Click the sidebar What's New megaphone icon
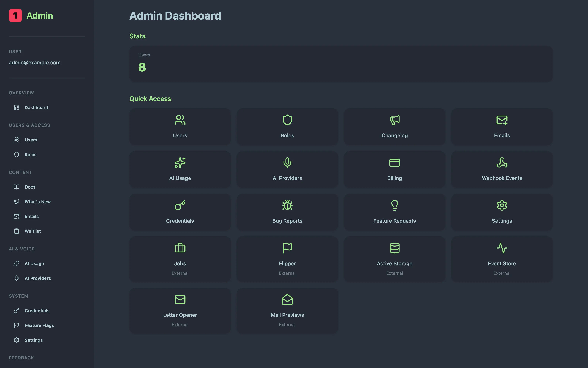The width and height of the screenshot is (588, 368). [17, 202]
